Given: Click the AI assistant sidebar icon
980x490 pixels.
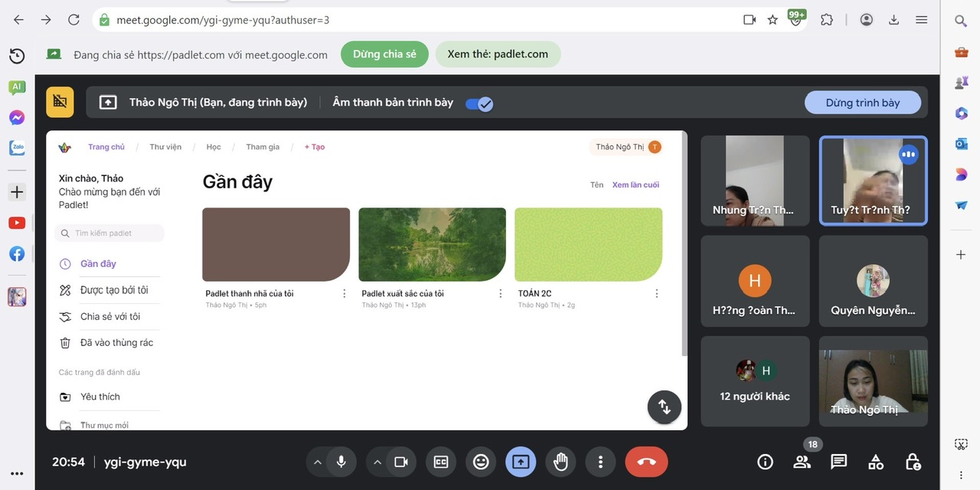Looking at the screenshot, I should (x=17, y=87).
